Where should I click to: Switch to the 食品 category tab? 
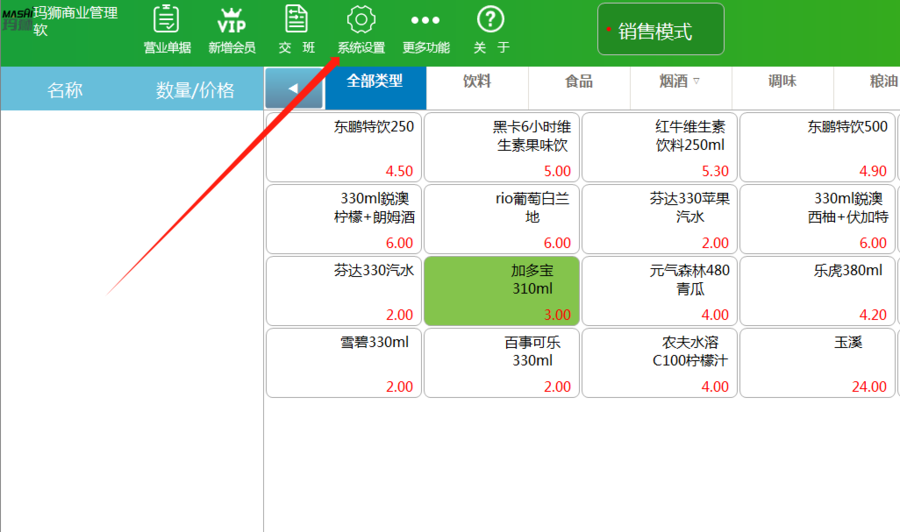(579, 88)
